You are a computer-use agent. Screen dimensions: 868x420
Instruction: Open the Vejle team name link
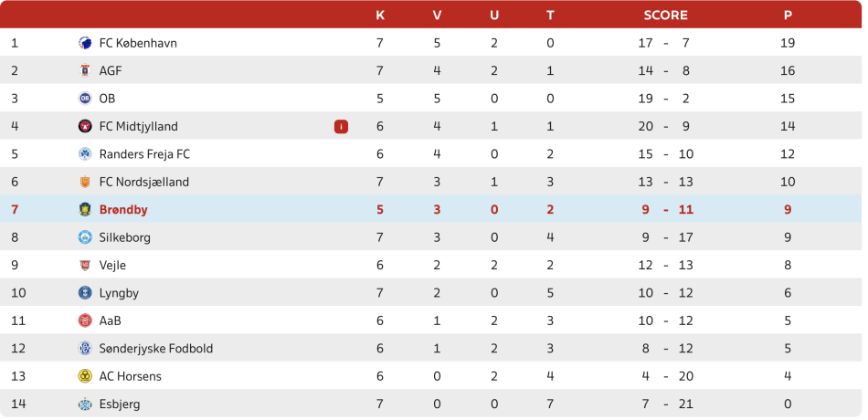point(112,266)
